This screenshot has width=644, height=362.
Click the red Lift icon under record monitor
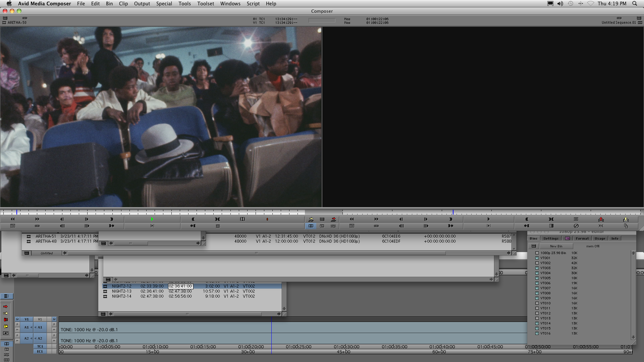[601, 219]
